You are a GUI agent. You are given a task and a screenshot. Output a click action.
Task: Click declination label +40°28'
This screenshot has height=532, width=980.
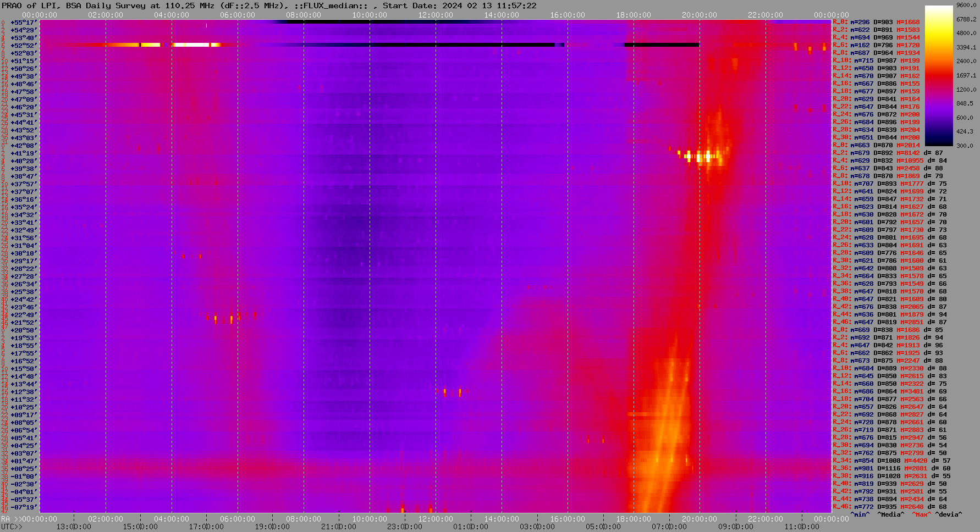coord(24,161)
